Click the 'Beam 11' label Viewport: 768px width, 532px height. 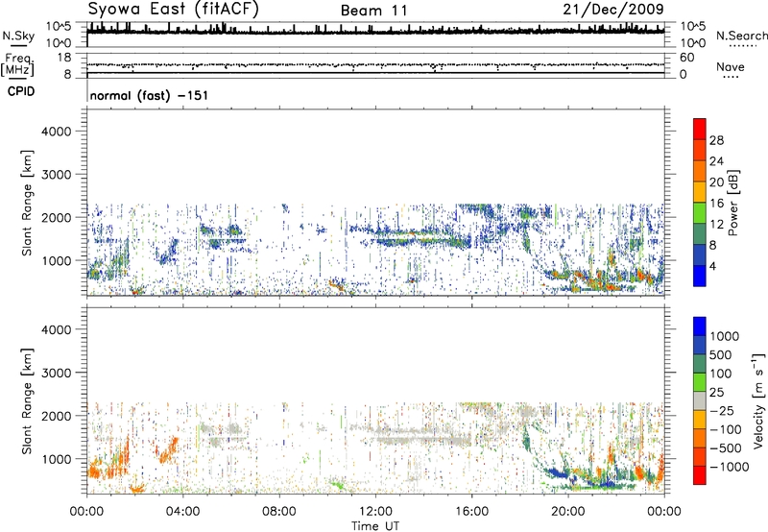tap(373, 11)
